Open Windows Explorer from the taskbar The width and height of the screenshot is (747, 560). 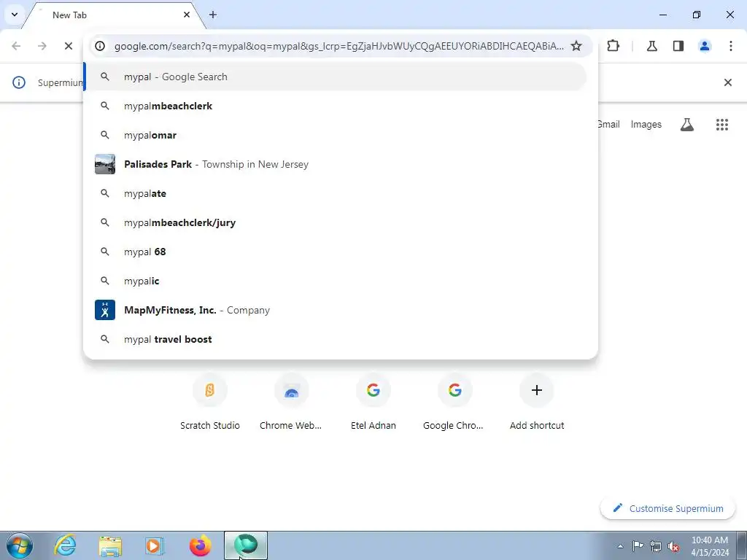[x=110, y=545]
